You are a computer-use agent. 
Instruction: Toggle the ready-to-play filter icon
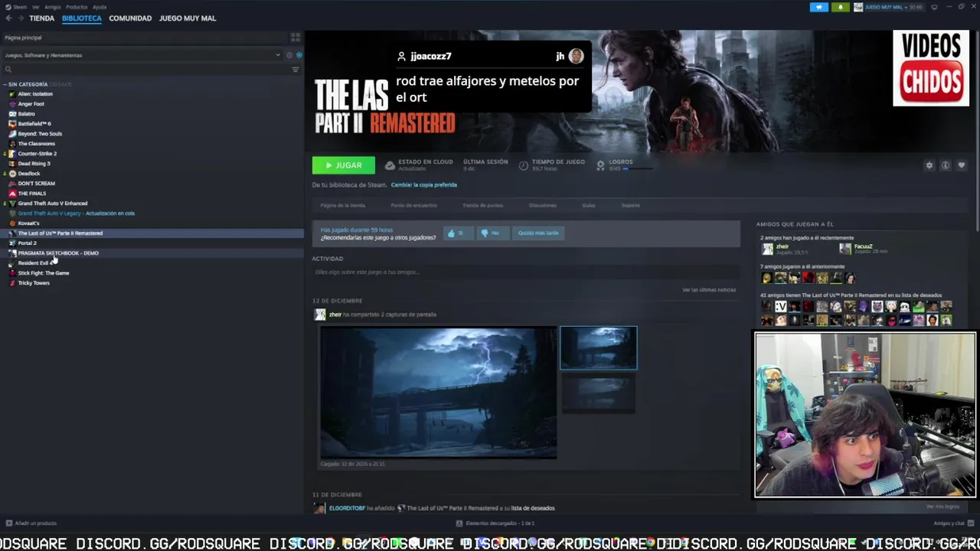299,55
